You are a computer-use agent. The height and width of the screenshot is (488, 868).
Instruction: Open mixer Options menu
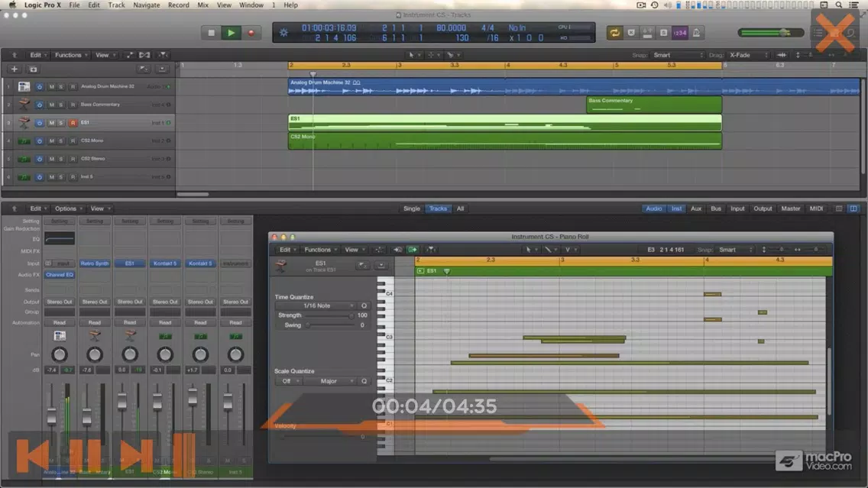(x=68, y=208)
